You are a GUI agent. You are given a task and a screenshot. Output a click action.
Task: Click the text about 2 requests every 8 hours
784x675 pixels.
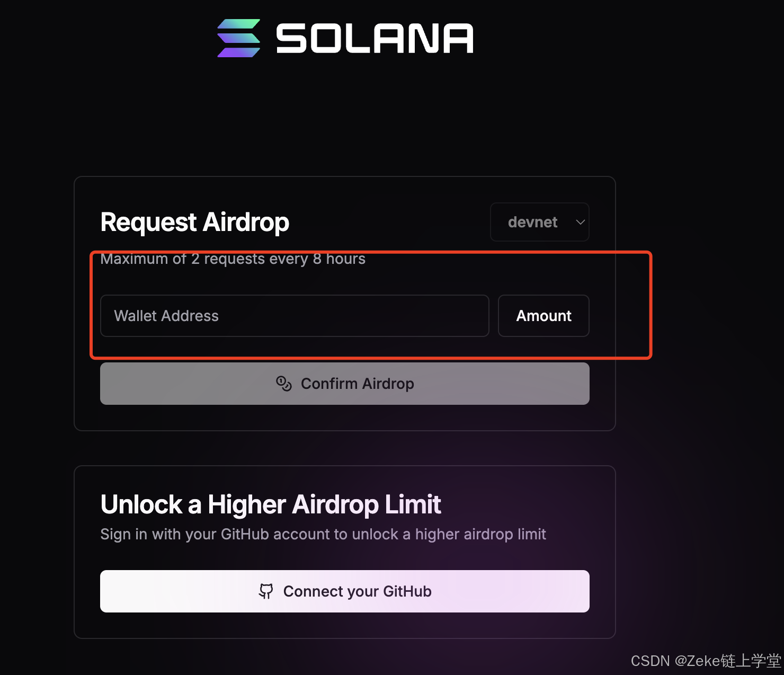(233, 259)
